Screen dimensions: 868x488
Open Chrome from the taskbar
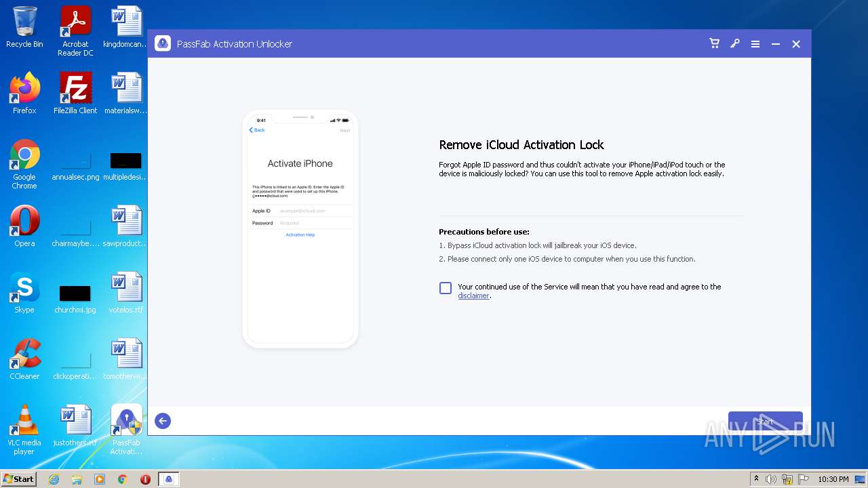[123, 479]
